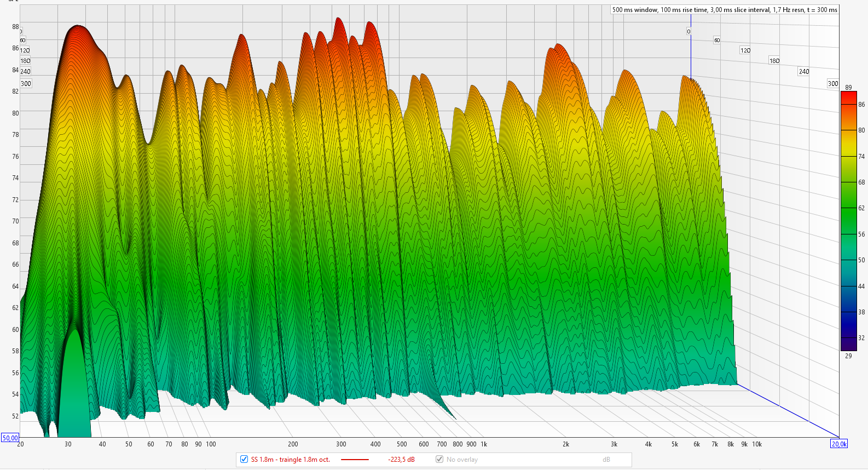
Task: Click the red trace line sample in legend
Action: pyautogui.click(x=355, y=460)
